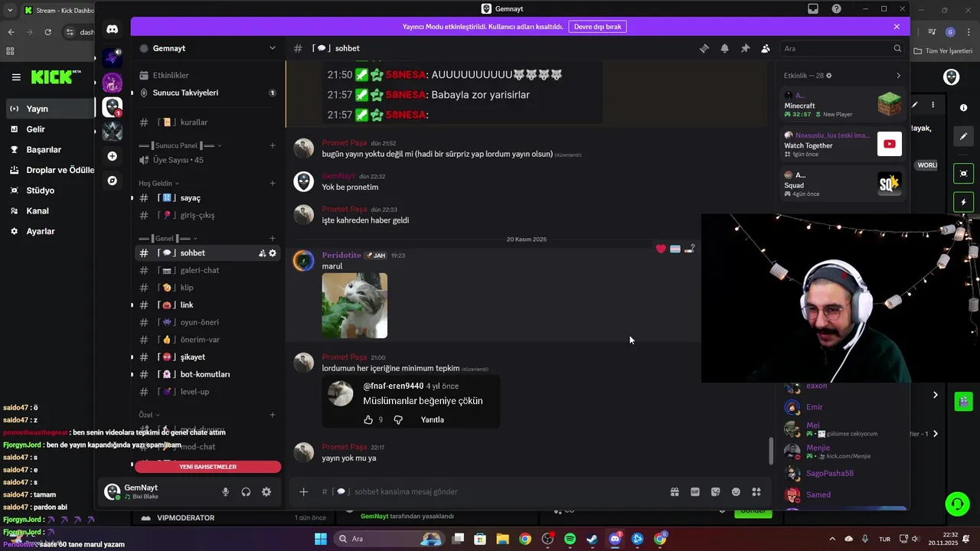980x551 pixels.
Task: Select server with red badge in server list
Action: 113,106
